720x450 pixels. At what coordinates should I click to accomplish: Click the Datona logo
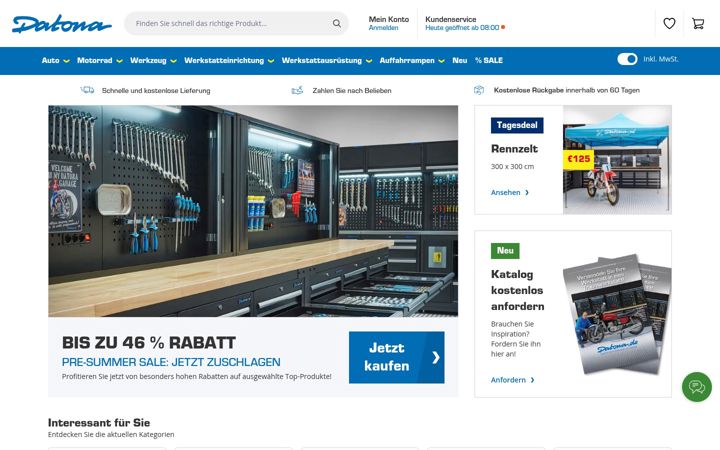[x=62, y=24]
